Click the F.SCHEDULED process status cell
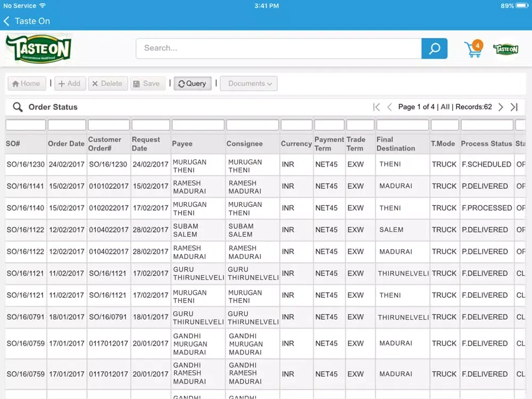532x399 pixels. (x=486, y=164)
